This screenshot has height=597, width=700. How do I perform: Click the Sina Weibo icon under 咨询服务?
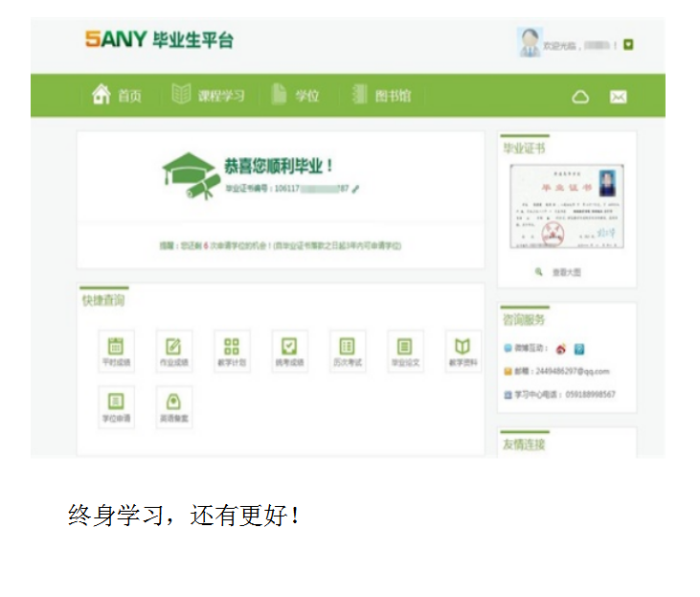click(560, 349)
